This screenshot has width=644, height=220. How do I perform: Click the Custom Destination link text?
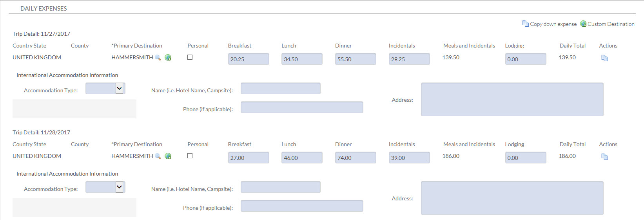(611, 24)
